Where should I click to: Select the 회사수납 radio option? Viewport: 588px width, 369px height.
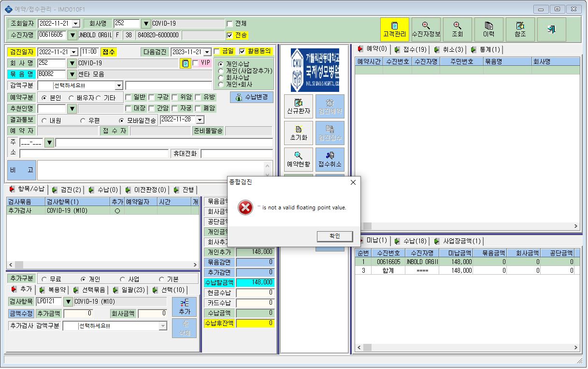tap(221, 77)
